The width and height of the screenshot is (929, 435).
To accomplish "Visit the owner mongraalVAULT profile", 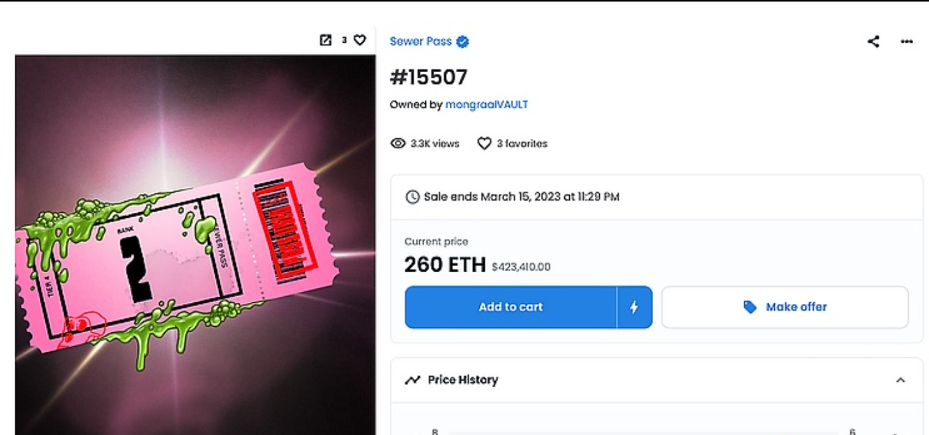I will point(489,105).
